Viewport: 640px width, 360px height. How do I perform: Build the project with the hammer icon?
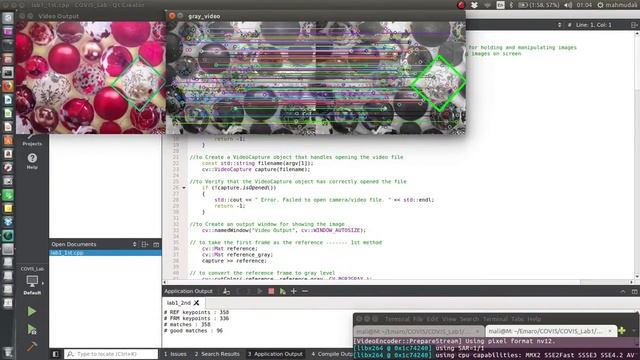pos(31,347)
